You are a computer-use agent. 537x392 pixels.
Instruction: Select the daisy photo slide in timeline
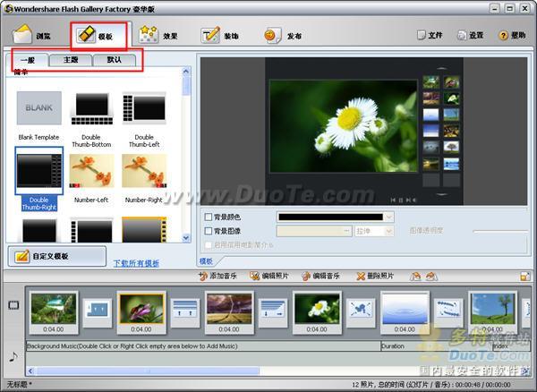click(317, 312)
